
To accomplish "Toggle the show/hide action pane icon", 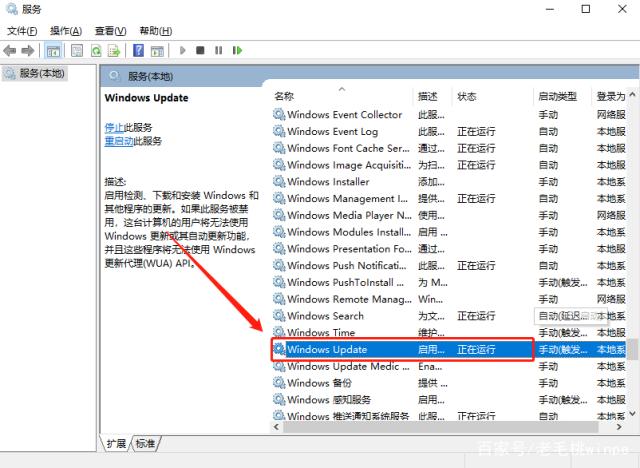I will tap(157, 51).
